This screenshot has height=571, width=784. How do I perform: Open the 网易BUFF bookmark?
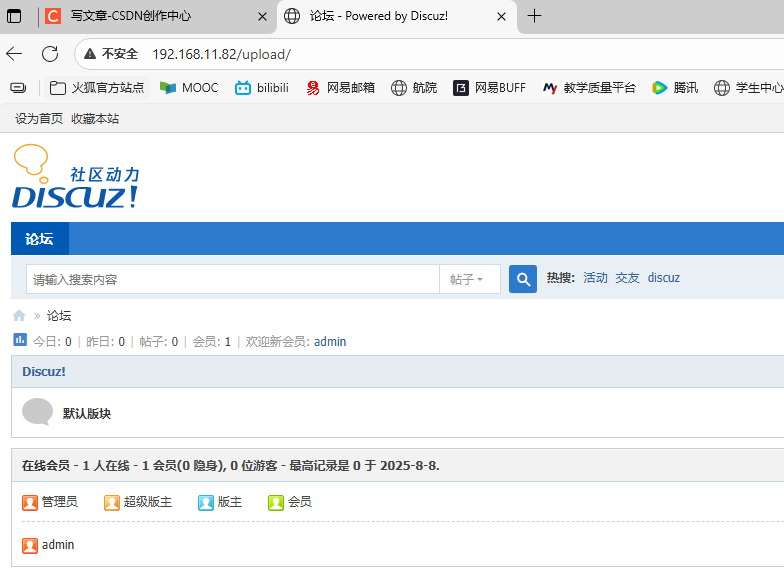[x=490, y=88]
